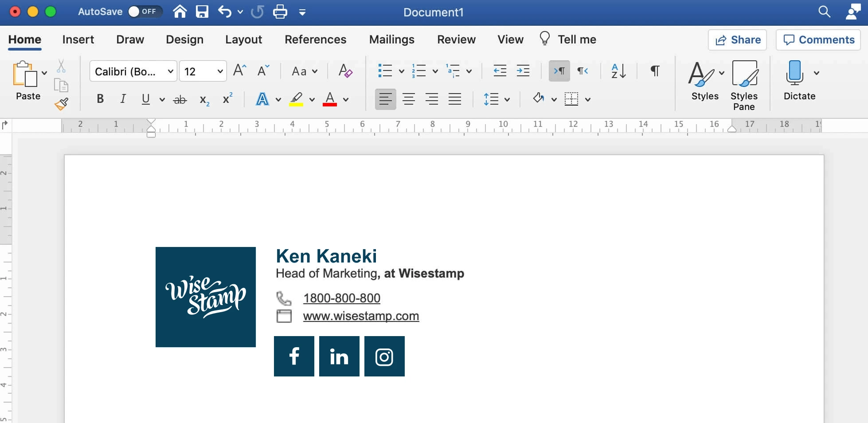
Task: Switch to the References ribbon tab
Action: (x=316, y=39)
